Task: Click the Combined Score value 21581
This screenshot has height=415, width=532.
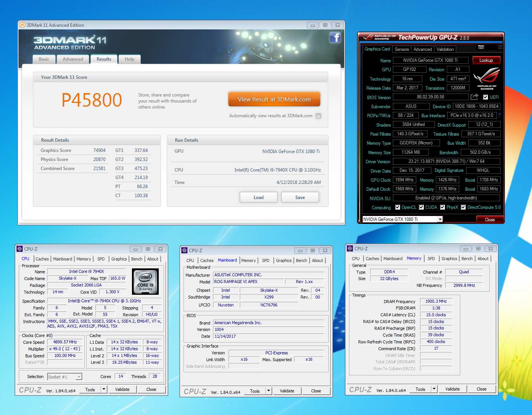Action: coord(100,168)
